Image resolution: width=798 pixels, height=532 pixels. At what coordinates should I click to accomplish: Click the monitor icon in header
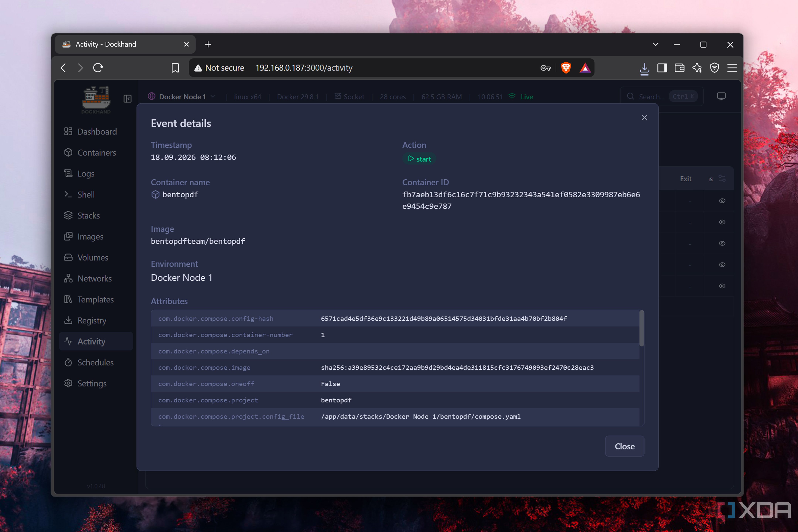[721, 96]
